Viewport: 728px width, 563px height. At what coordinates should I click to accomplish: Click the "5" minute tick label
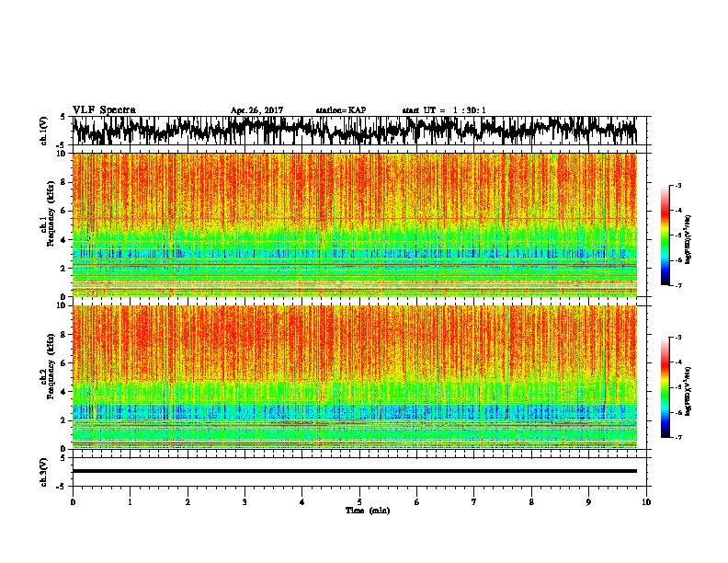click(x=359, y=502)
